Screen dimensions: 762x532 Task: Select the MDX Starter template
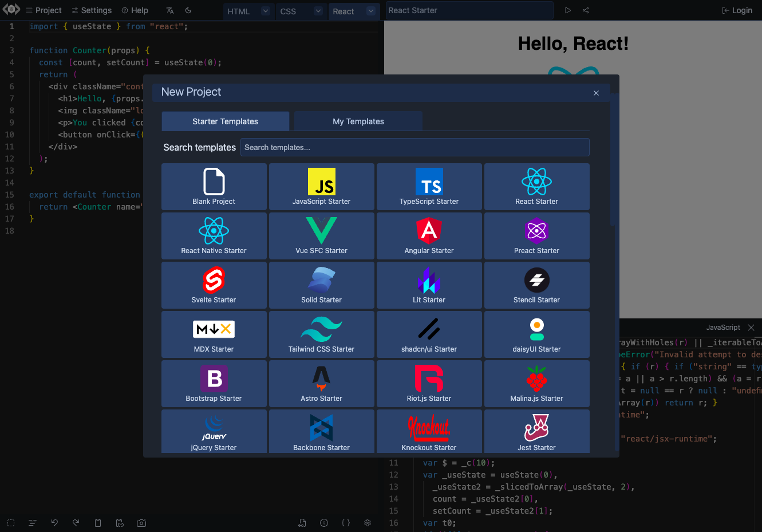coord(214,334)
